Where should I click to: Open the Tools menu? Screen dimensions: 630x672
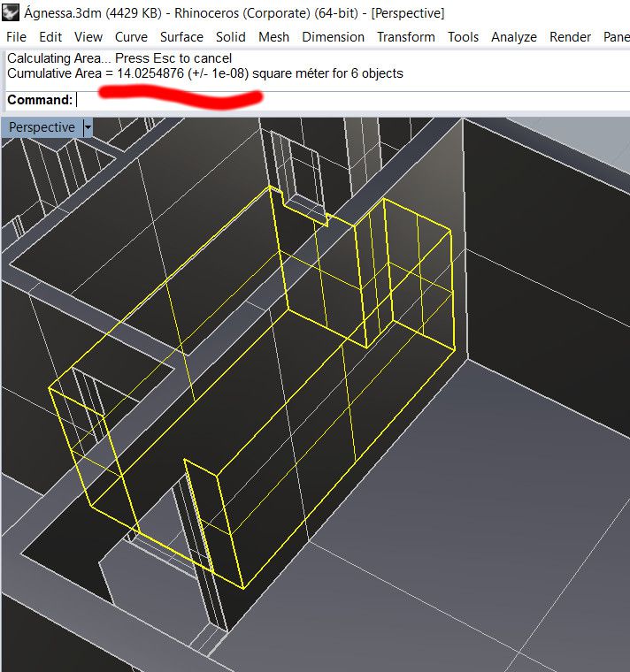tap(463, 37)
